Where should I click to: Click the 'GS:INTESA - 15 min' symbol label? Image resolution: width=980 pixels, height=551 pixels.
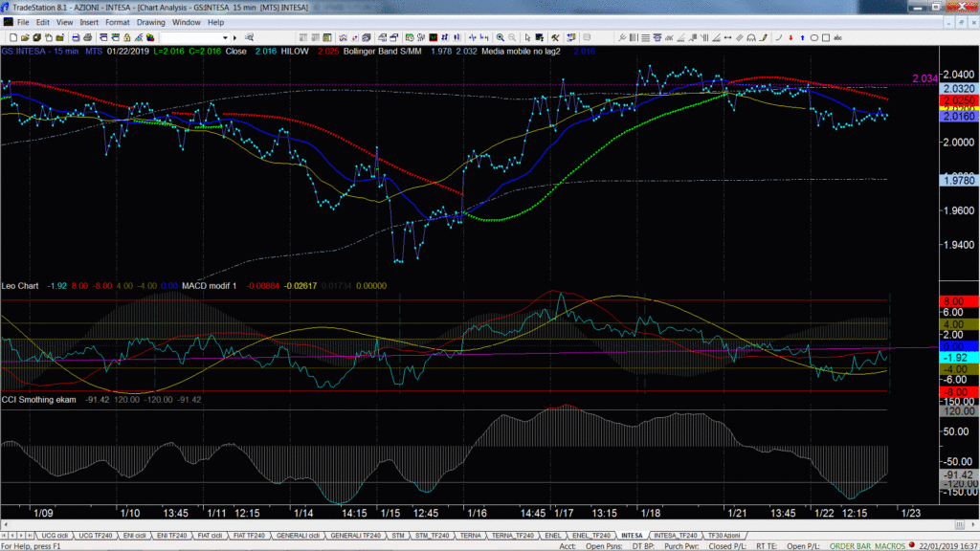[40, 52]
